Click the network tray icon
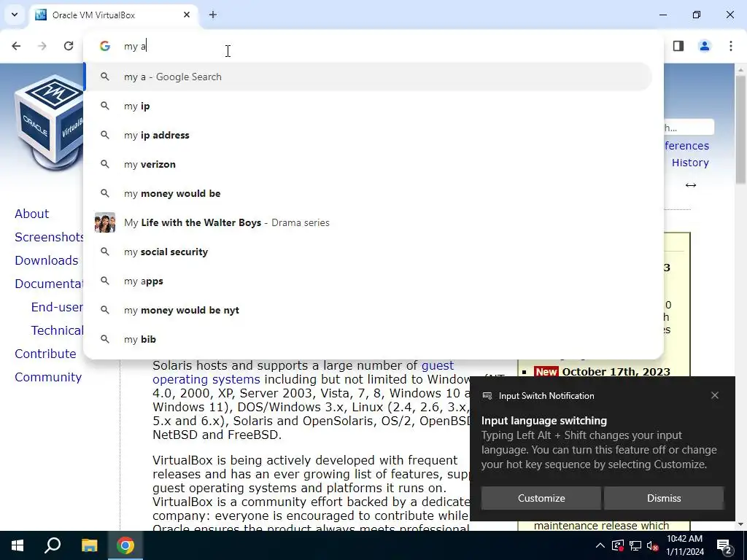 point(635,545)
